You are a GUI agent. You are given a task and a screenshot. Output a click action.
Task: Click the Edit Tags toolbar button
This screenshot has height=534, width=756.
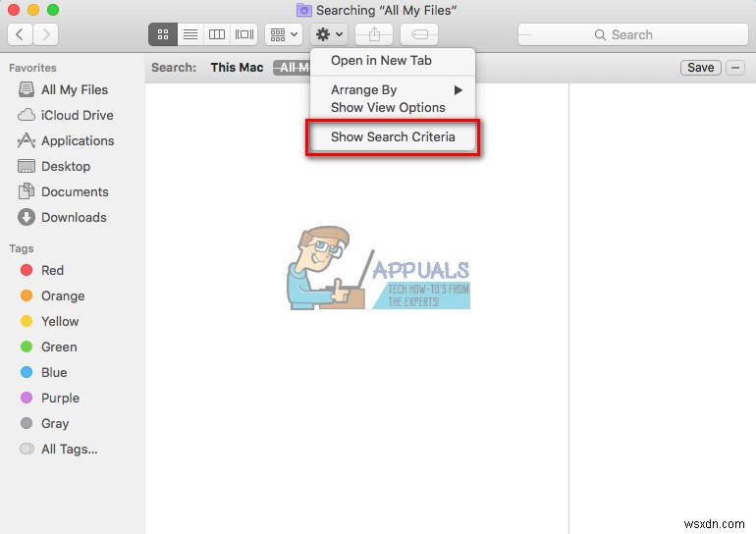click(419, 34)
